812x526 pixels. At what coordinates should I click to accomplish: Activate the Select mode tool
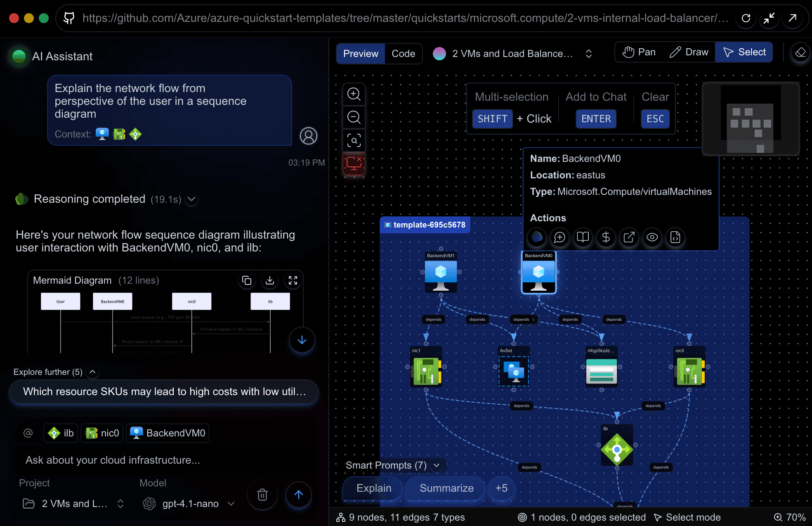[x=744, y=52]
